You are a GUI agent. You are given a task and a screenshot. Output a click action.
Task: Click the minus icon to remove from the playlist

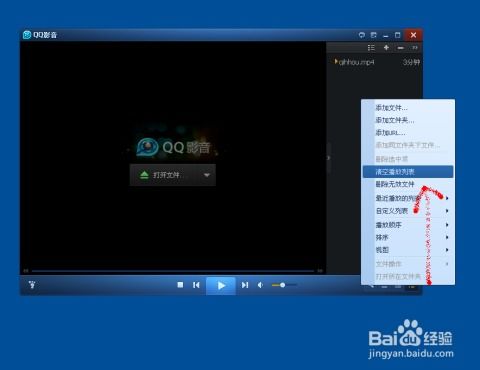point(401,48)
